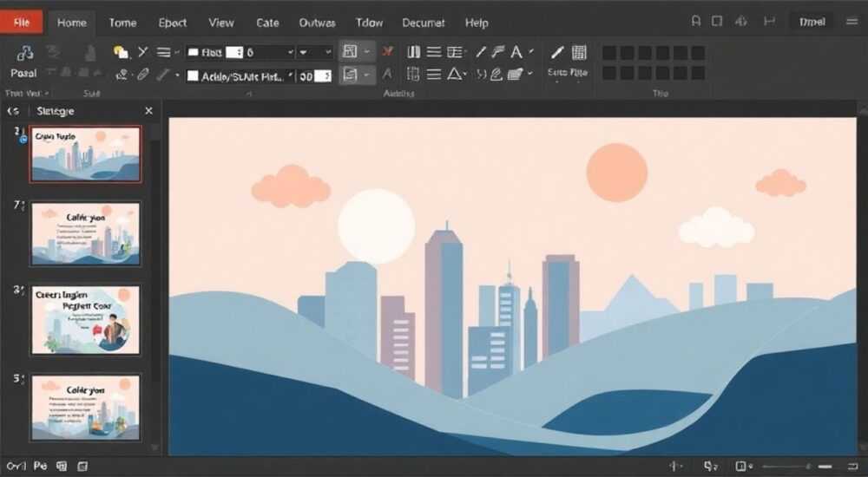Click the white swatch beside Adiloy font
Viewport: 868px width, 477px height.
coord(193,75)
